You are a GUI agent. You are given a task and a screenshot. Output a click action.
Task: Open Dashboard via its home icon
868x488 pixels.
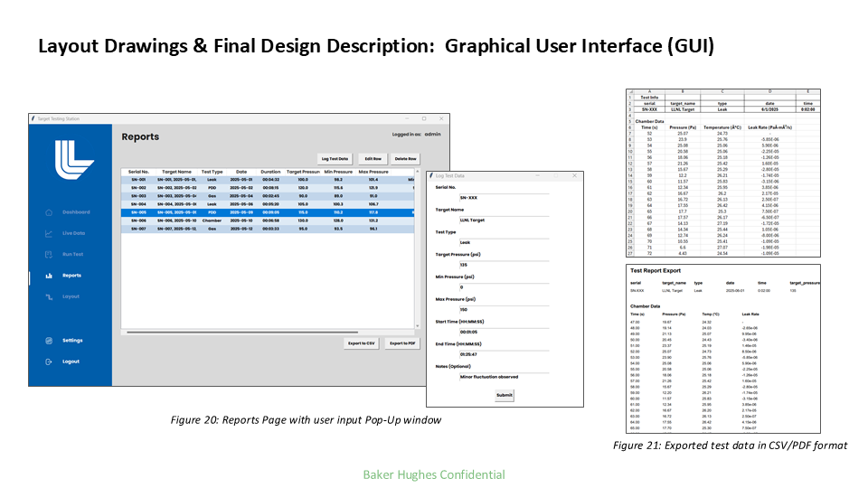click(49, 212)
